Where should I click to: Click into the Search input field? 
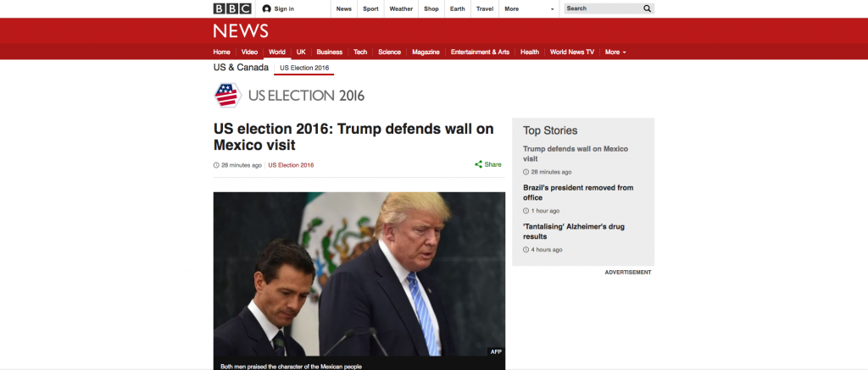coord(603,8)
